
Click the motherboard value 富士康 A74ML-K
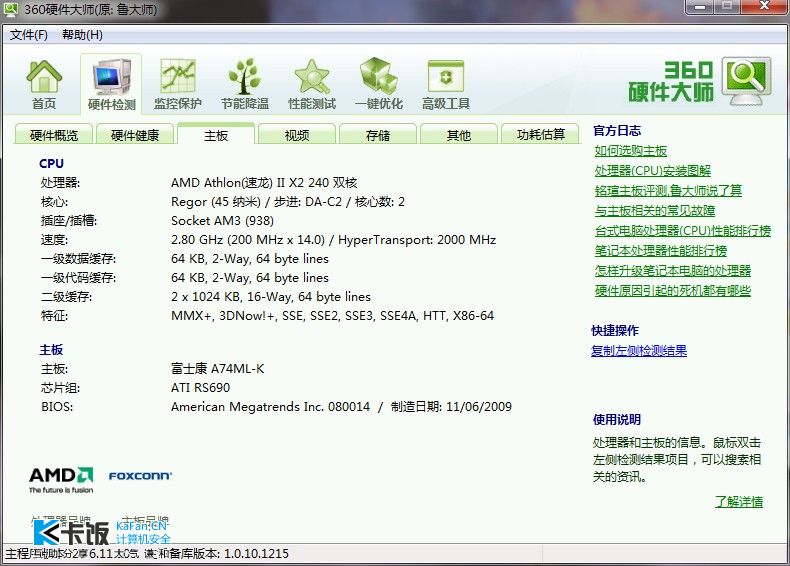(217, 368)
